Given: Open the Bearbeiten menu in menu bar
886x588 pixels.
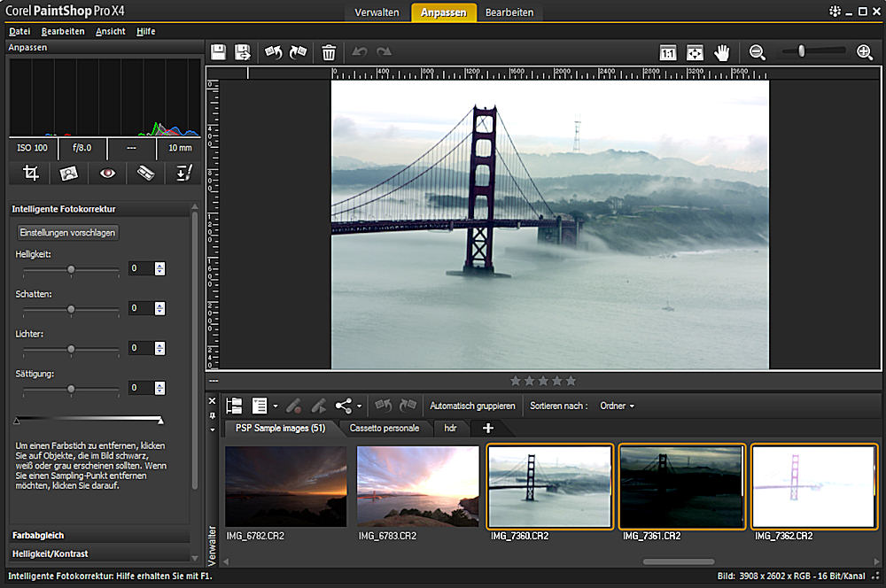Looking at the screenshot, I should (x=63, y=32).
